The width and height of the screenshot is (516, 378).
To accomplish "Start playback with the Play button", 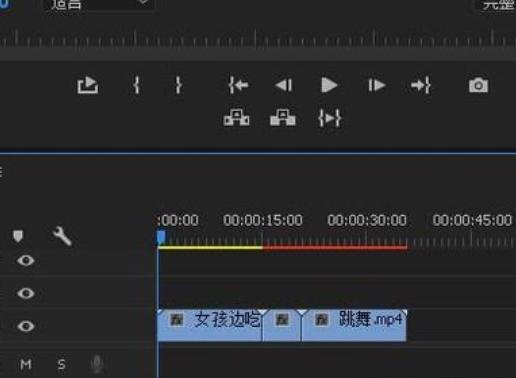I will coord(329,85).
